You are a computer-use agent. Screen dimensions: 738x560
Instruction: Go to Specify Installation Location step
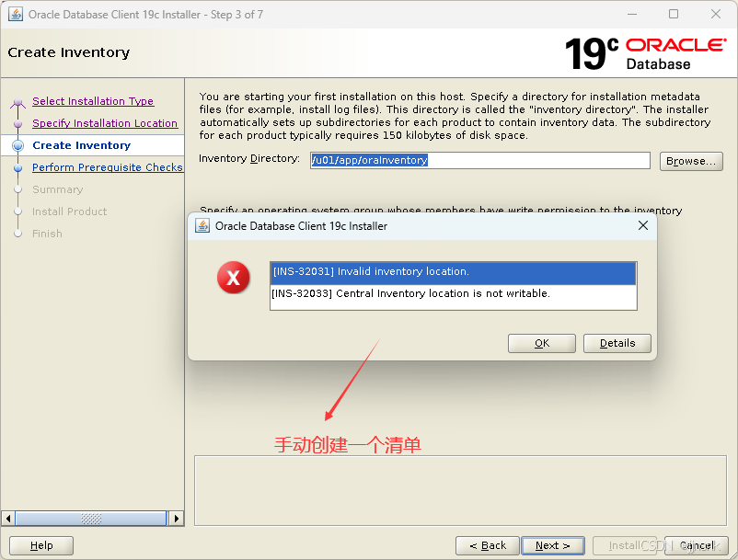click(105, 123)
